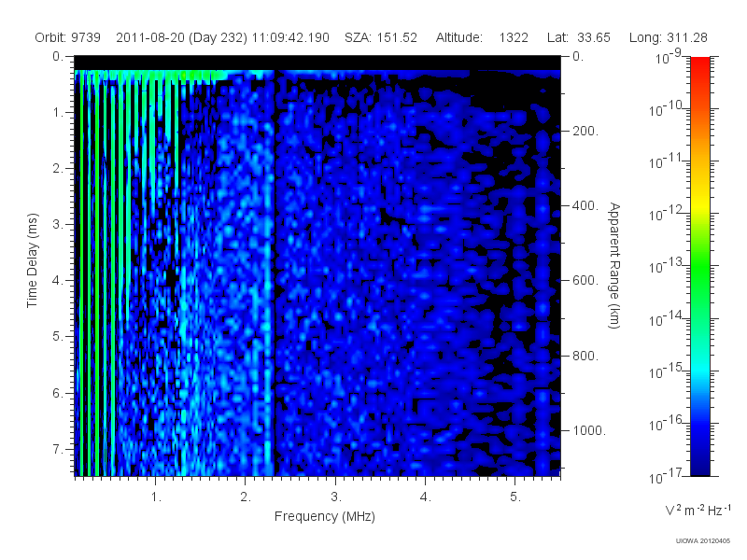This screenshot has width=747, height=560.
Task: Click the apparent range tick '1000.'
Action: (589, 430)
